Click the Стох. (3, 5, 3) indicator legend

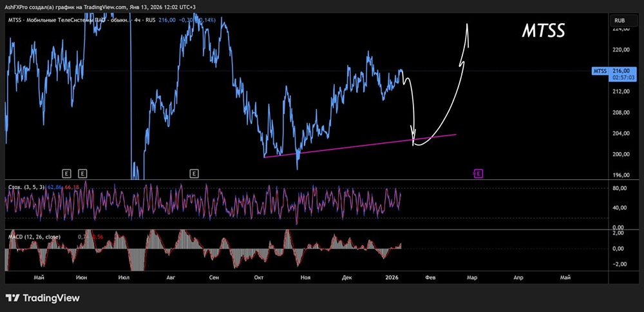(x=26, y=187)
